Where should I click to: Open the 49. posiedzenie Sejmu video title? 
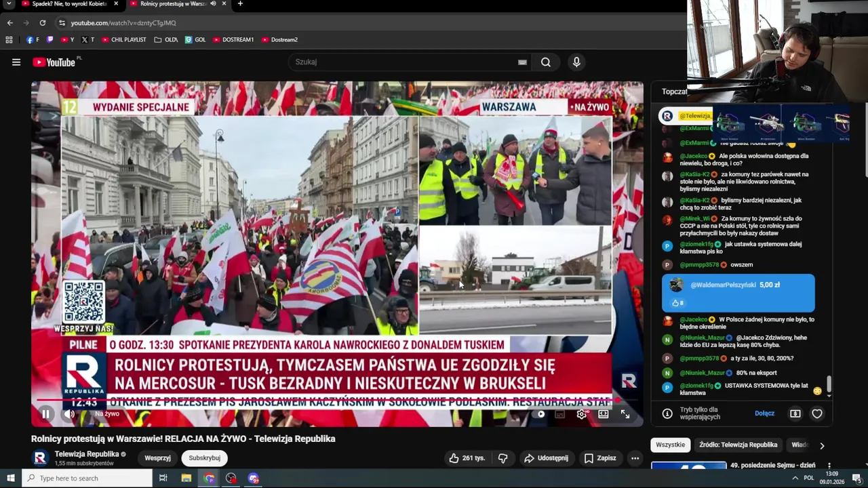(x=772, y=466)
